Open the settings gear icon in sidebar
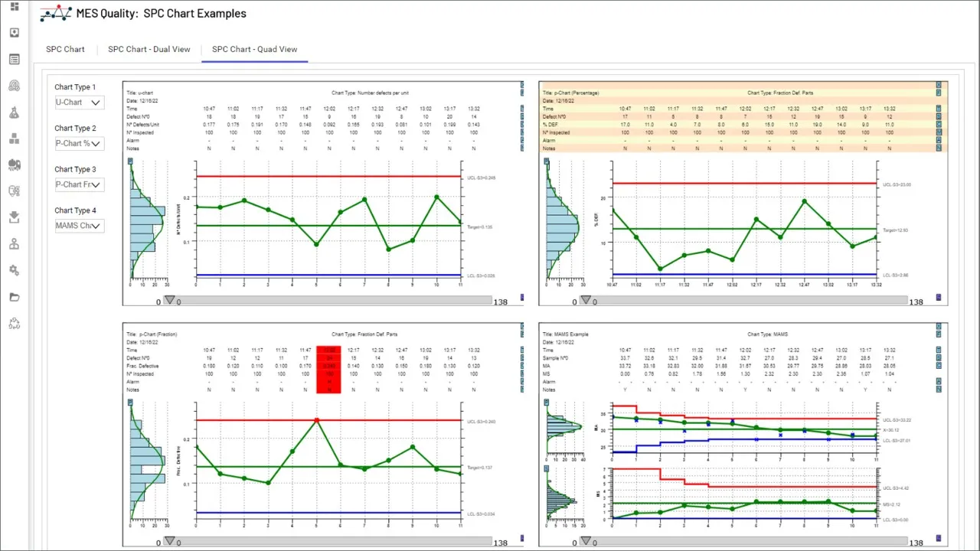The height and width of the screenshot is (551, 980). (x=15, y=269)
